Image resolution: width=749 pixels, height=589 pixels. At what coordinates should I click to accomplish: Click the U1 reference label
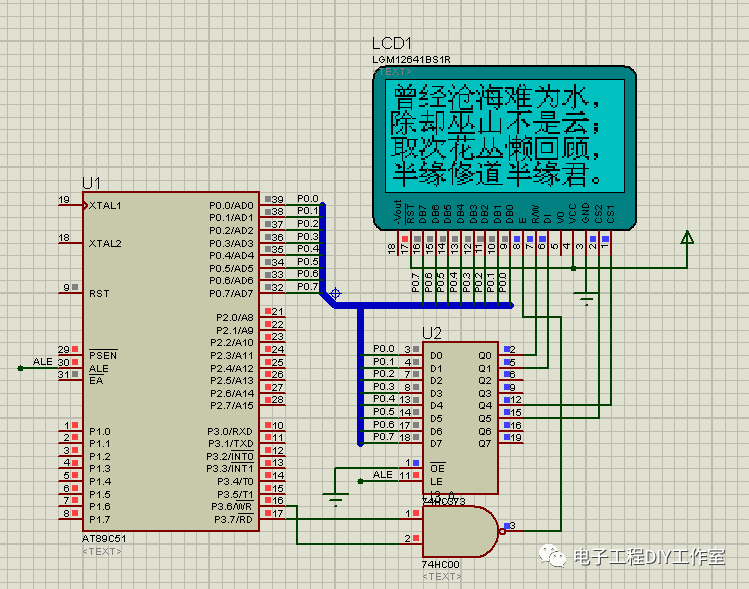point(91,183)
